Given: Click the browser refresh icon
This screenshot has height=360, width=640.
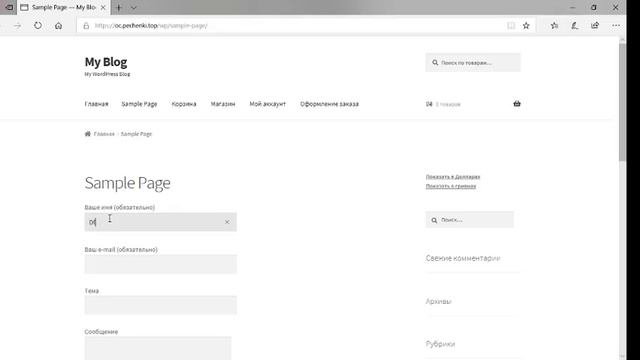Looking at the screenshot, I should [38, 26].
